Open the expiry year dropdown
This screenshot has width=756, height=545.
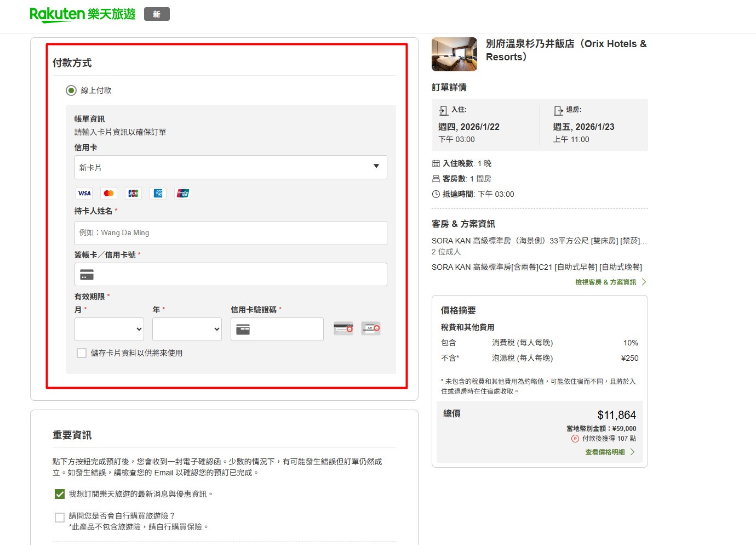tap(187, 329)
